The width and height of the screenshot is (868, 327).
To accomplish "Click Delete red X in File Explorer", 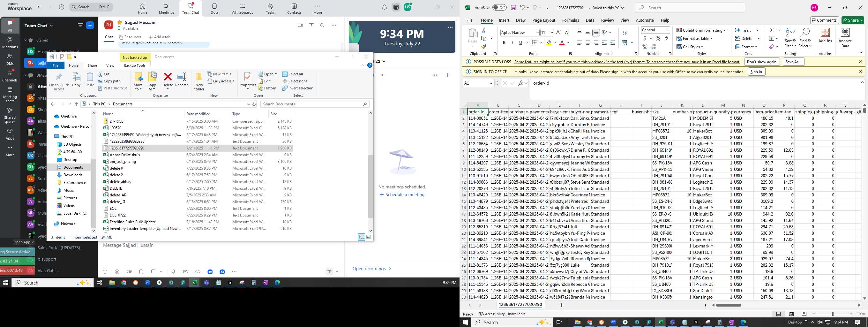I will pos(168,80).
